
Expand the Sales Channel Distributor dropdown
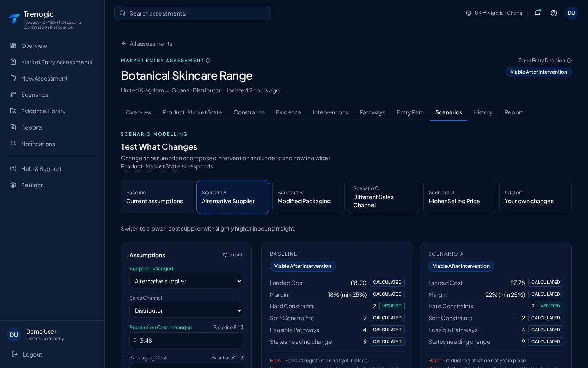[x=186, y=311]
